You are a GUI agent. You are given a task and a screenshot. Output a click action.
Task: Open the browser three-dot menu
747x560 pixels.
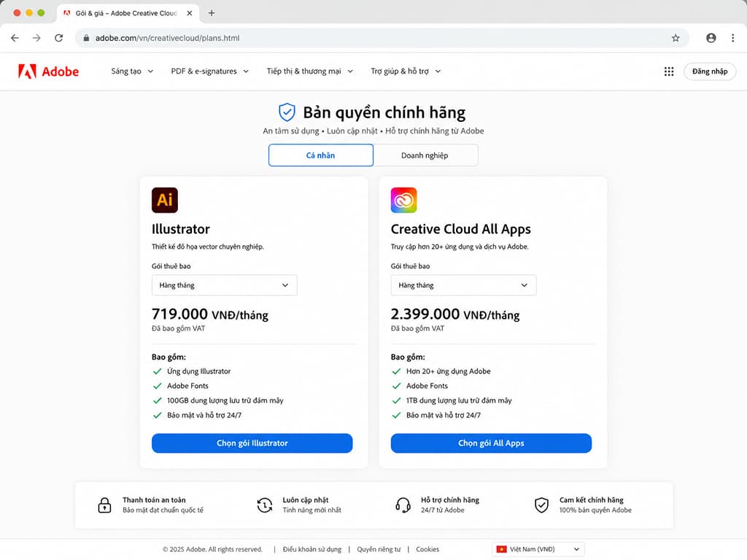tap(732, 38)
